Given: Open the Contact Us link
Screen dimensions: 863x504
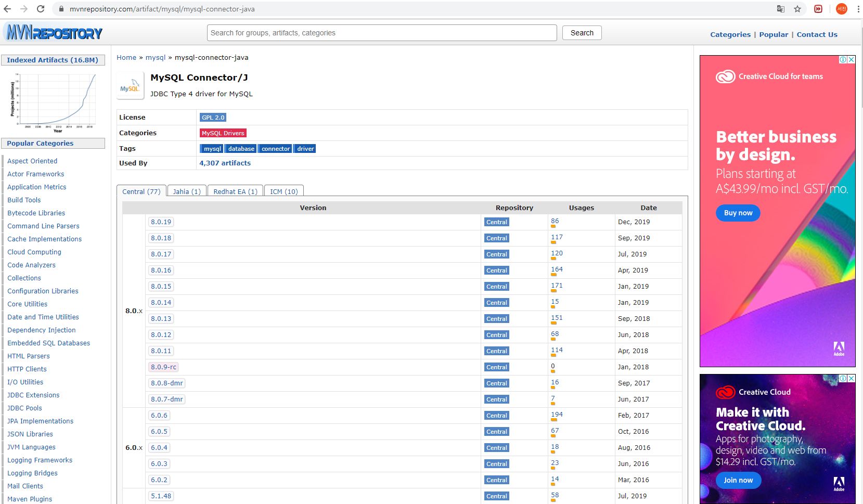Looking at the screenshot, I should click(x=817, y=34).
